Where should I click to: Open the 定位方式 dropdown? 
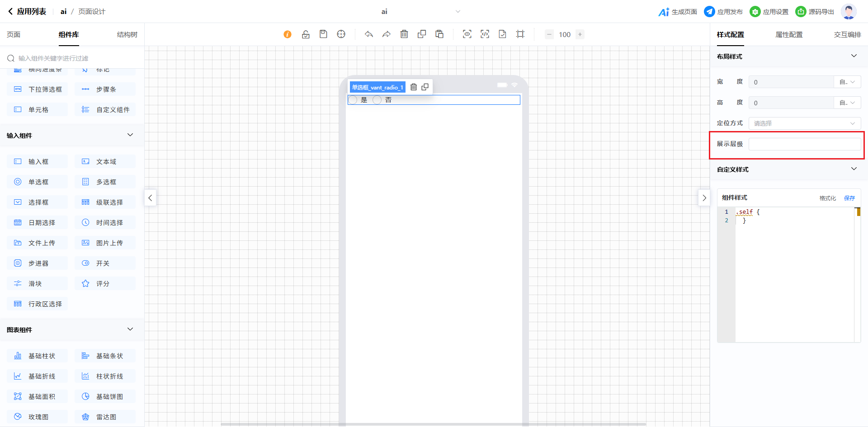[804, 123]
